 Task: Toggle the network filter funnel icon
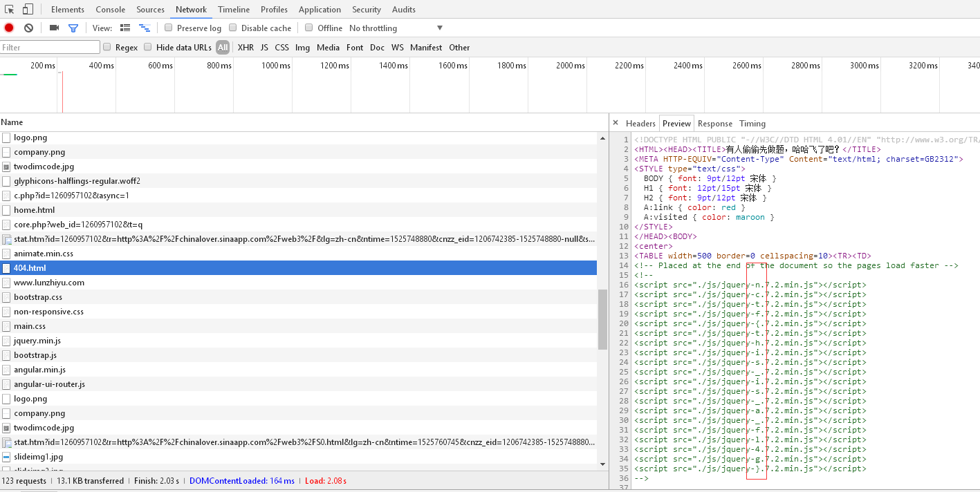[x=73, y=28]
